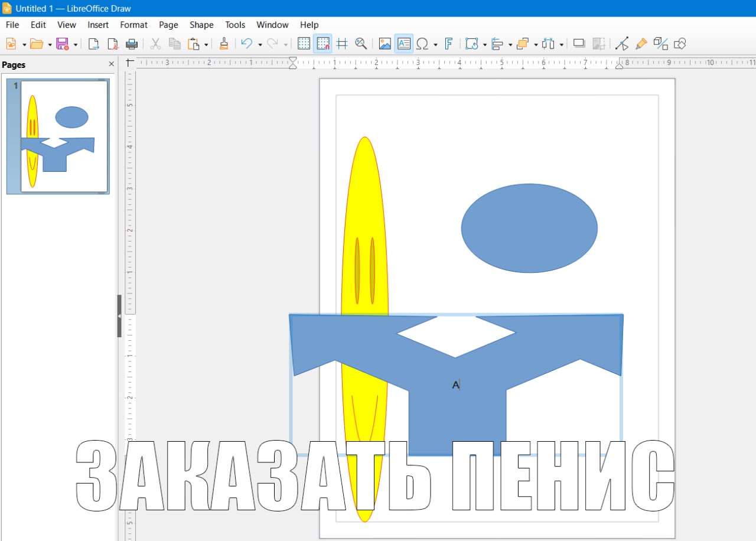Open Zoom & Pan tool
This screenshot has height=541, width=756.
(361, 44)
